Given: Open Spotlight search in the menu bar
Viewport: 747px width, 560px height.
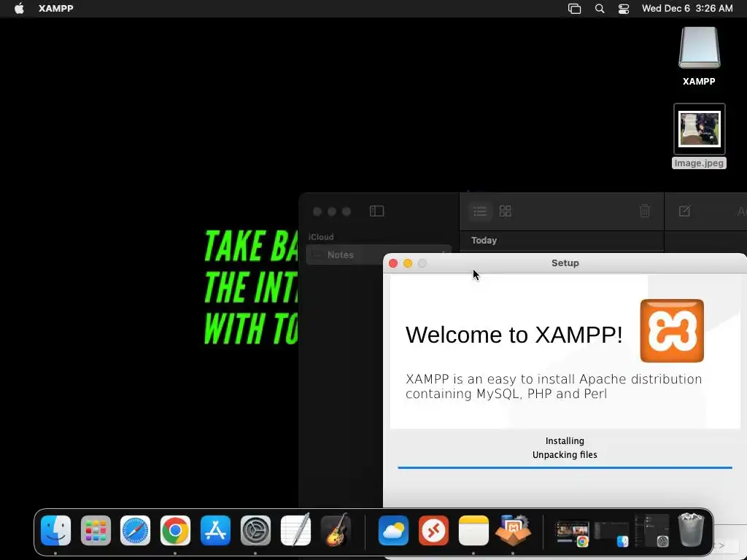Looking at the screenshot, I should pyautogui.click(x=600, y=9).
